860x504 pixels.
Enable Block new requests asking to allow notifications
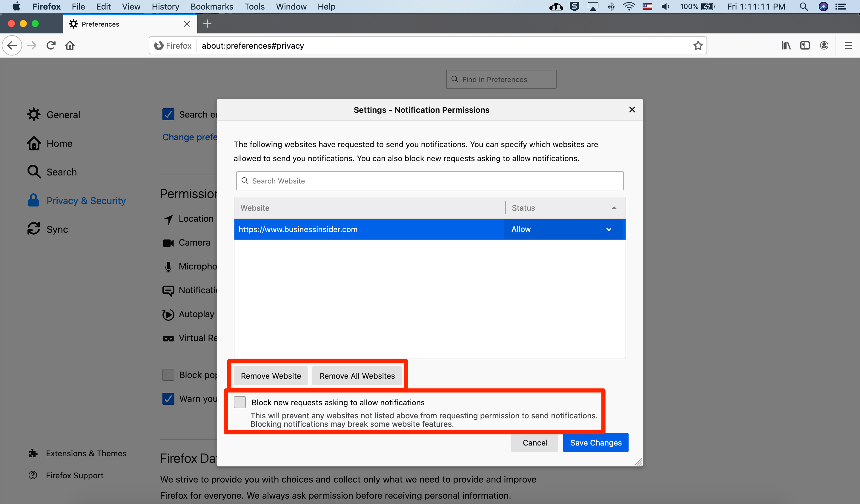[x=239, y=402]
